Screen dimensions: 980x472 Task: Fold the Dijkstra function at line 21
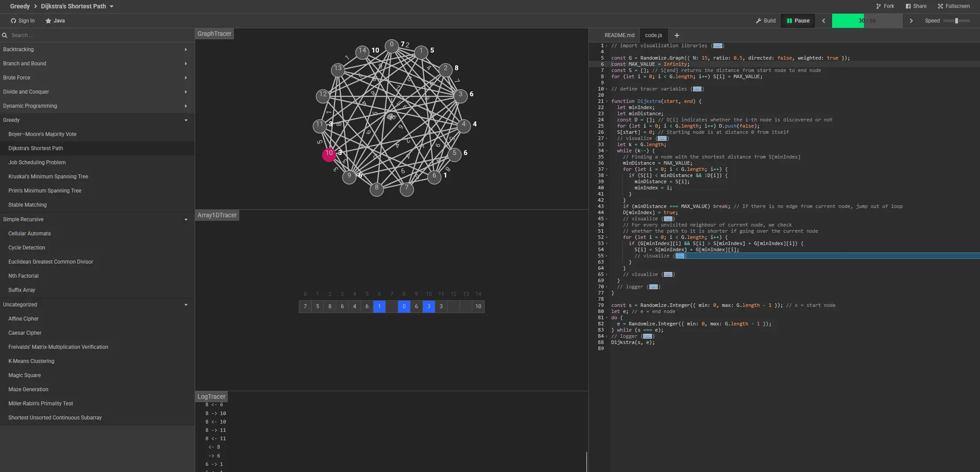tap(607, 101)
